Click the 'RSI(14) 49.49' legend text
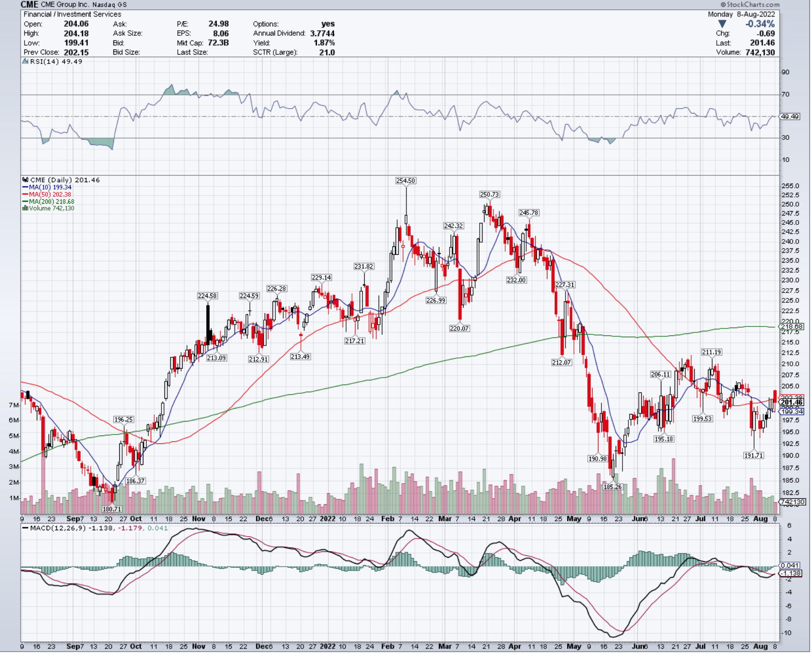 point(56,62)
